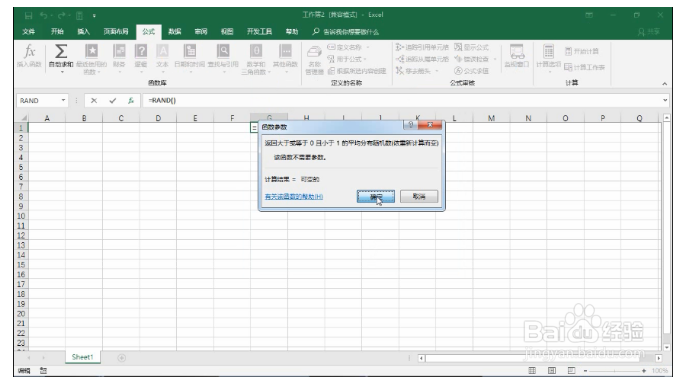Open the Lookup & Reference magnifier icon
This screenshot has height=377, width=683.
[223, 51]
